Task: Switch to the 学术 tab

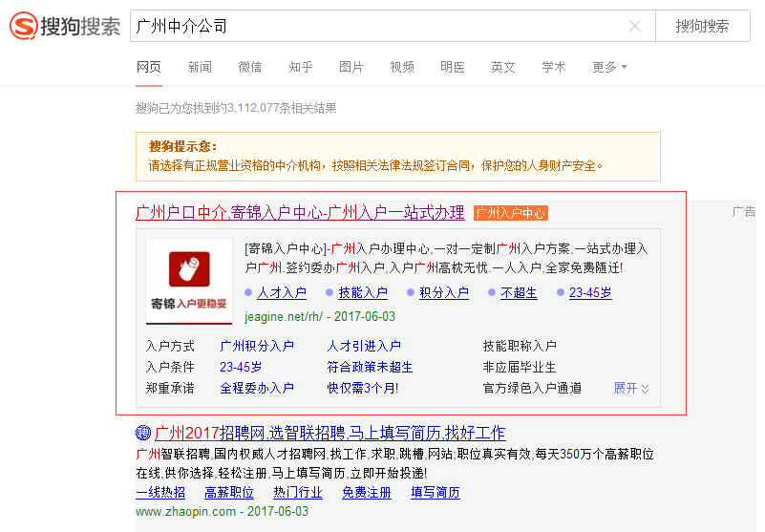Action: pyautogui.click(x=554, y=67)
